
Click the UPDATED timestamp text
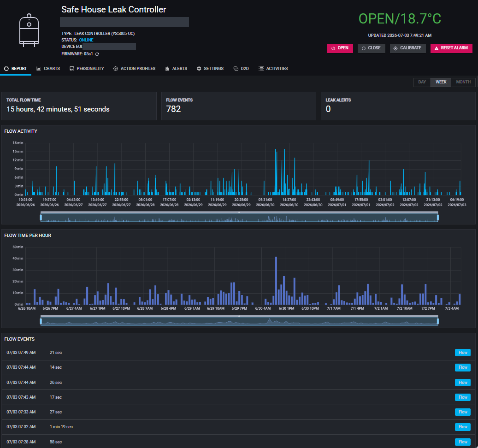(x=400, y=35)
